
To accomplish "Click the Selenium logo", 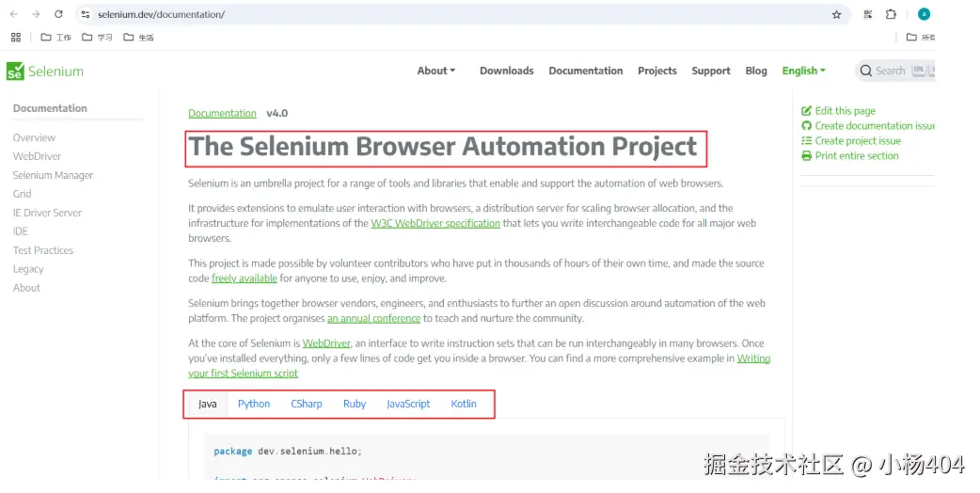I will point(45,72).
